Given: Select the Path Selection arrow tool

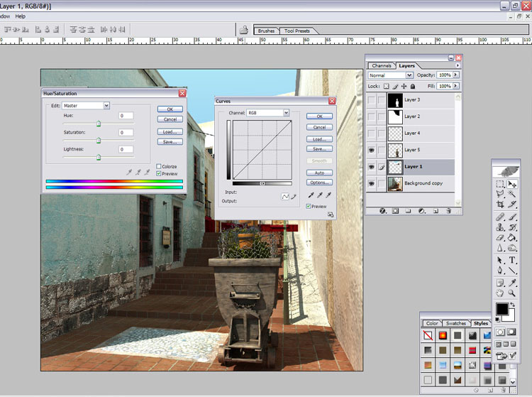Looking at the screenshot, I should (x=500, y=261).
